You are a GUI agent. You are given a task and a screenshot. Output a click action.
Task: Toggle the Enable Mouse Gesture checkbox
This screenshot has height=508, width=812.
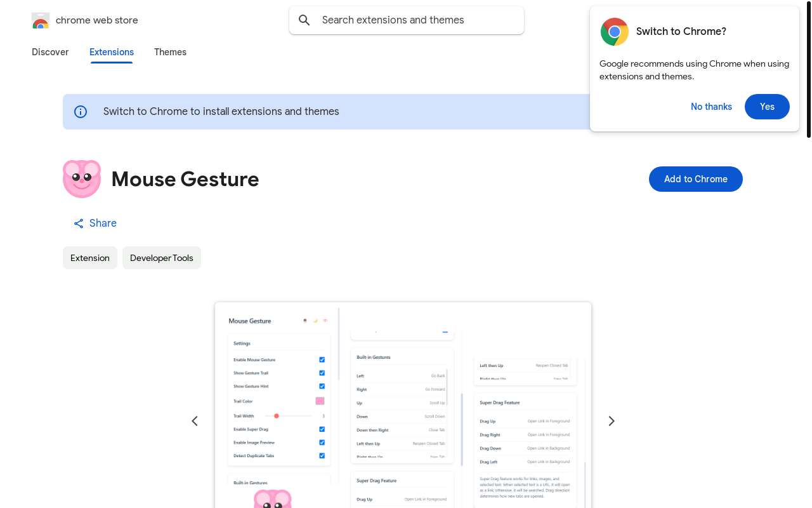[x=322, y=360]
